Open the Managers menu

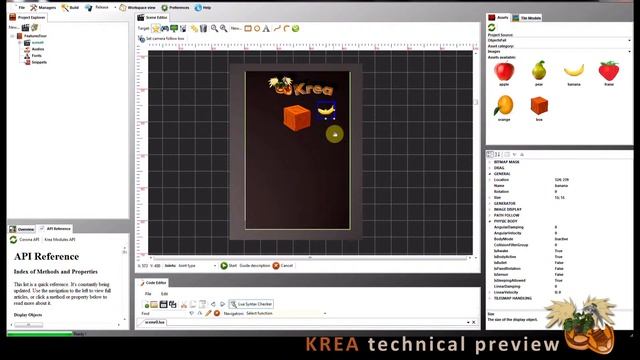point(43,8)
